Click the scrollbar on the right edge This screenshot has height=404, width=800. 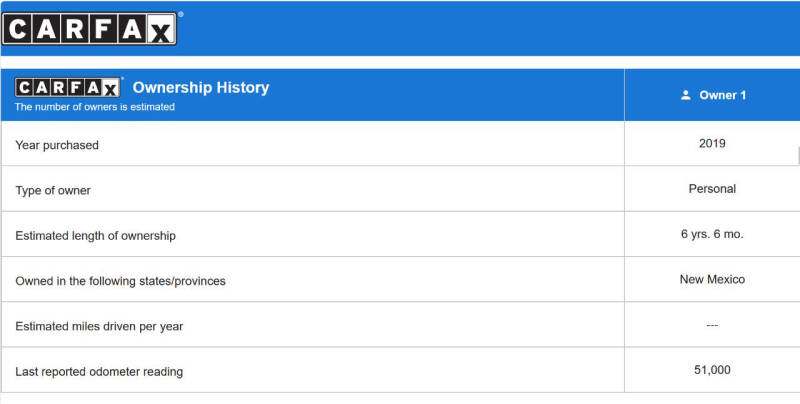coord(798,156)
